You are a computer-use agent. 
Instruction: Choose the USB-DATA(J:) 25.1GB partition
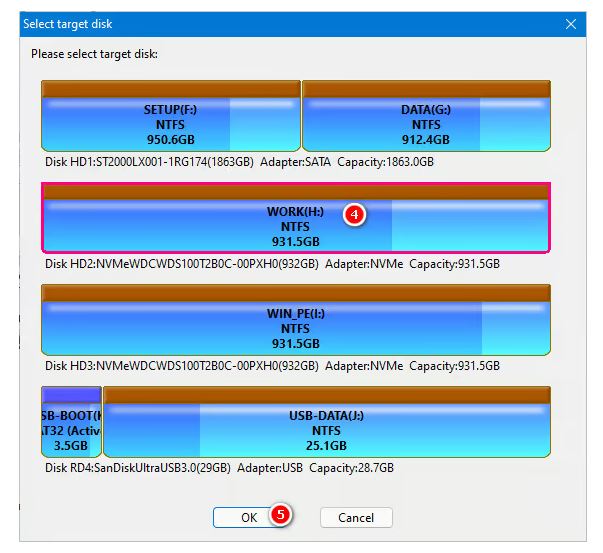pos(327,430)
